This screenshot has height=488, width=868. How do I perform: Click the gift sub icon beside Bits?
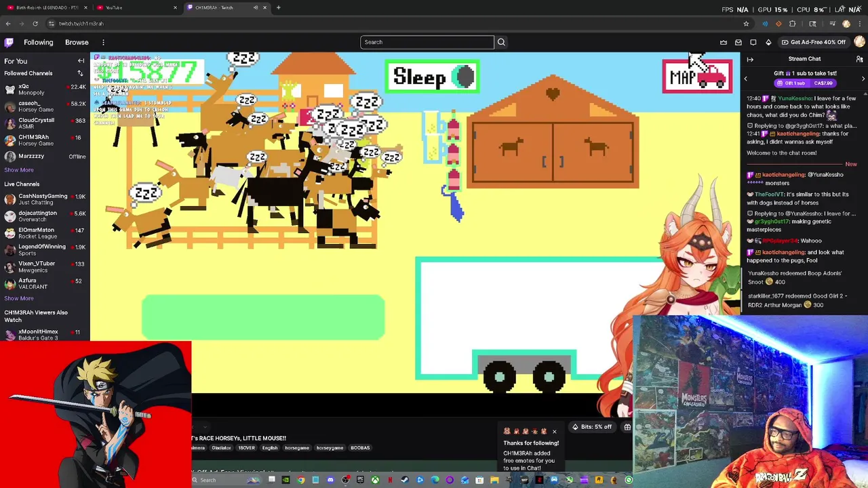(x=627, y=427)
